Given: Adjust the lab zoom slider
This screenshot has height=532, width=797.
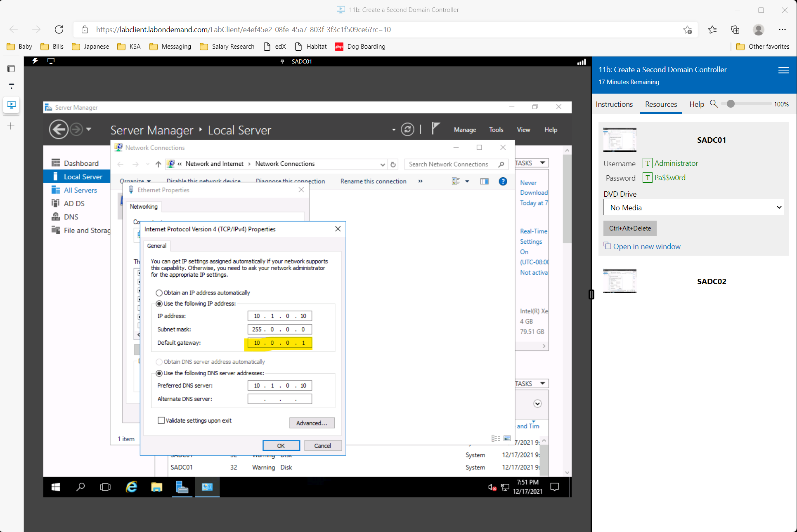Looking at the screenshot, I should [731, 104].
